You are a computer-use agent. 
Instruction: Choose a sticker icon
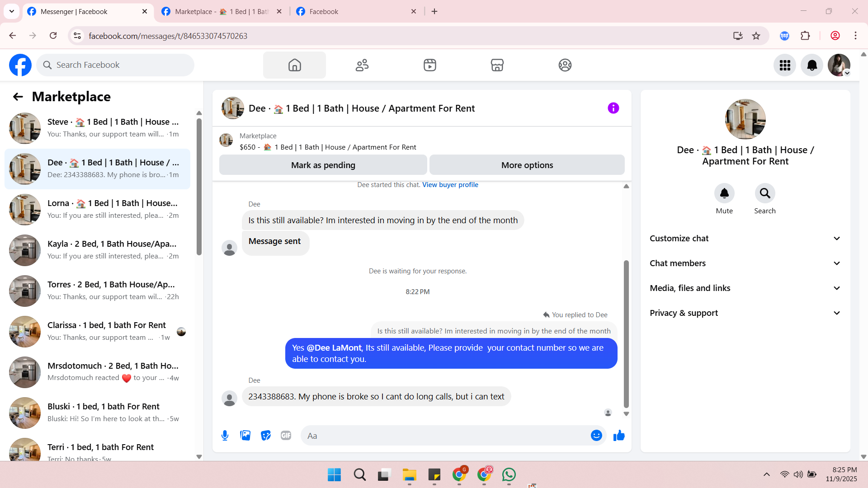point(266,436)
